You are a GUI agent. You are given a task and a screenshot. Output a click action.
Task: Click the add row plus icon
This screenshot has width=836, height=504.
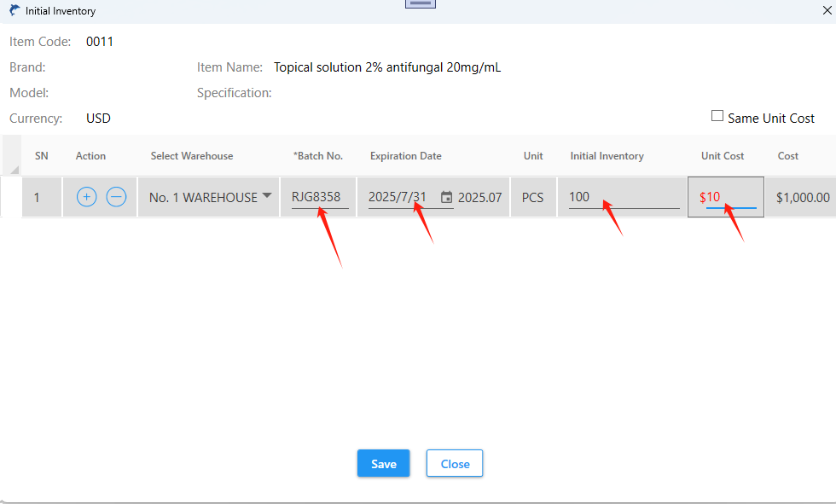[86, 197]
